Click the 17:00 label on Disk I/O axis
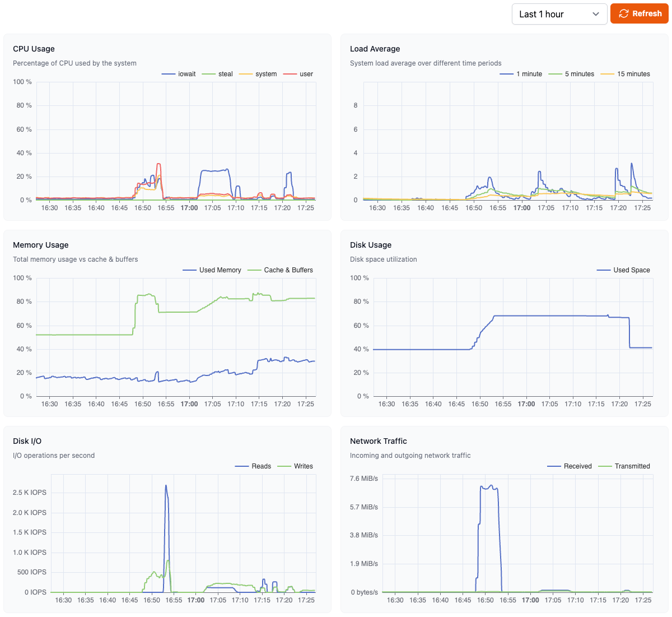Viewport: 672px width, 617px height. pos(196,600)
